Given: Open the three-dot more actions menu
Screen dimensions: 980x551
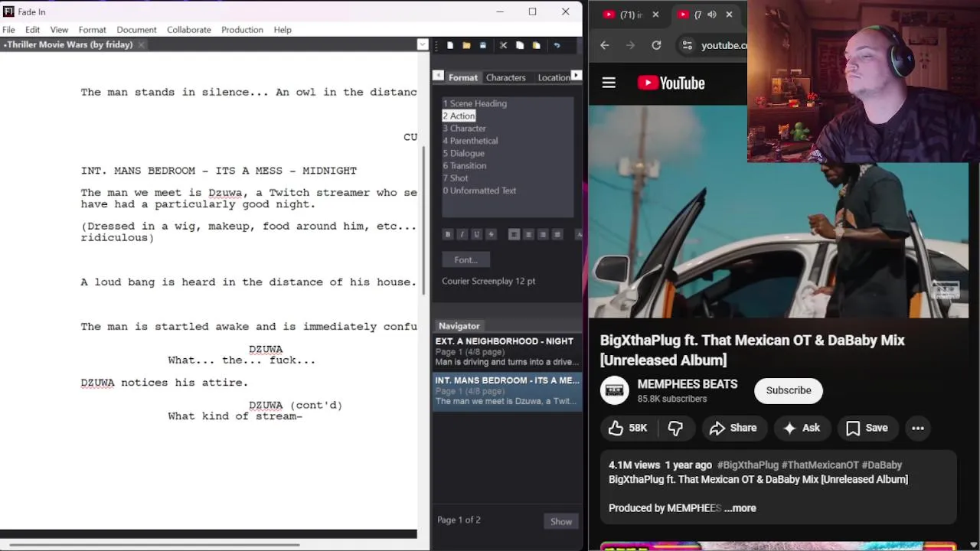Looking at the screenshot, I should point(918,428).
